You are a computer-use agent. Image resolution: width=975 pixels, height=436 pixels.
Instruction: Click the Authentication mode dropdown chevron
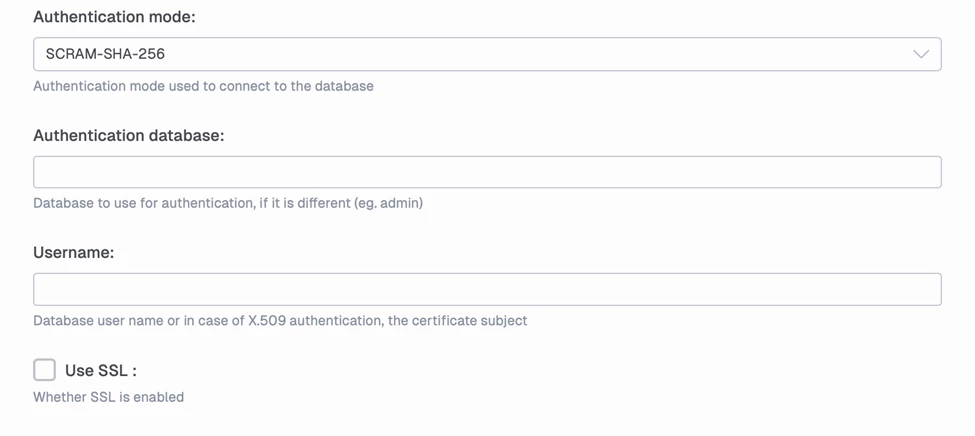[x=921, y=54]
